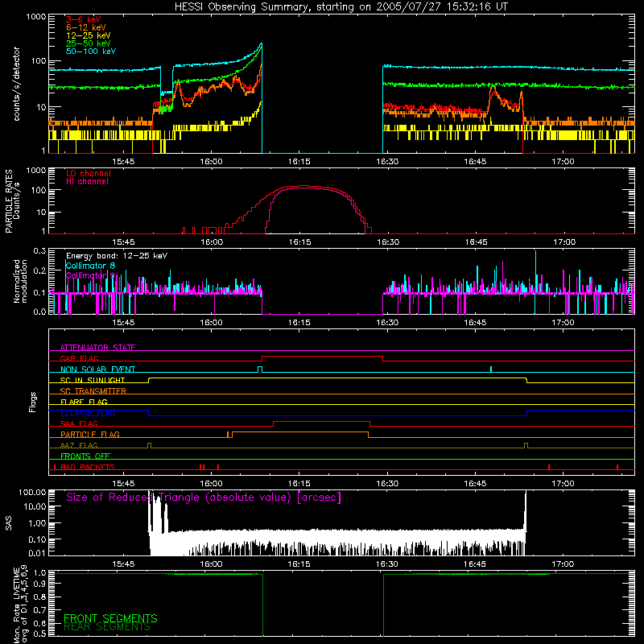Select the 'Energy band: 12-25 keV' caption
644x644 pixels.
[117, 256]
